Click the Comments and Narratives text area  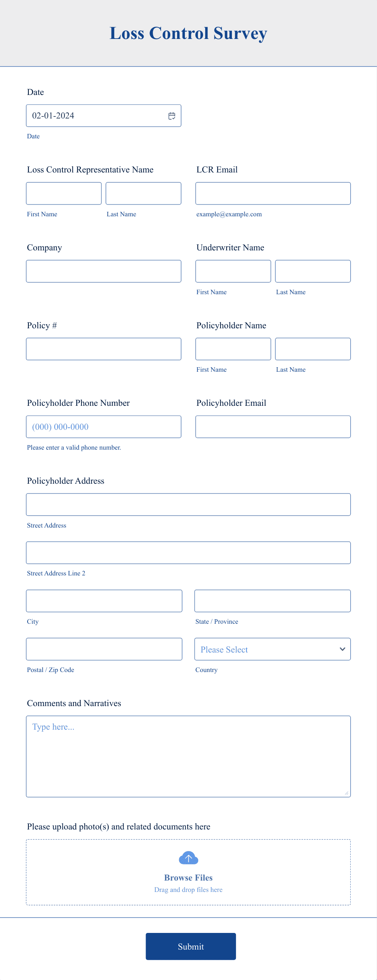tap(188, 755)
